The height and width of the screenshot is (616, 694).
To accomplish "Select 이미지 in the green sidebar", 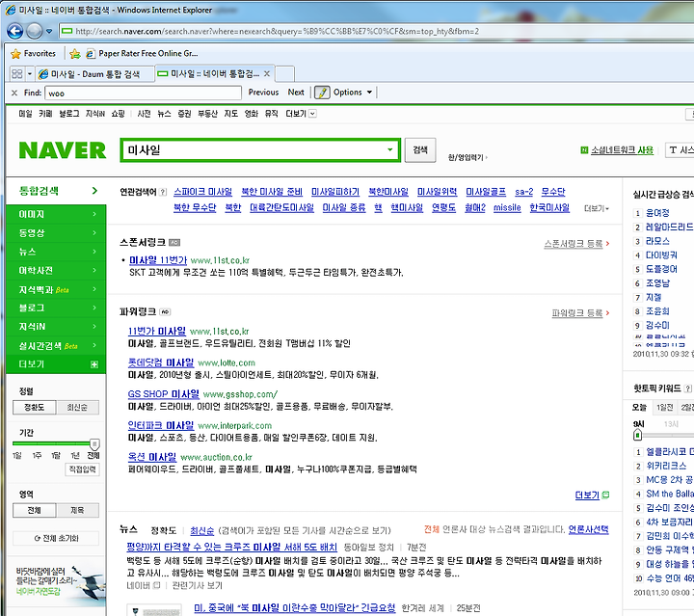I will pyautogui.click(x=57, y=214).
